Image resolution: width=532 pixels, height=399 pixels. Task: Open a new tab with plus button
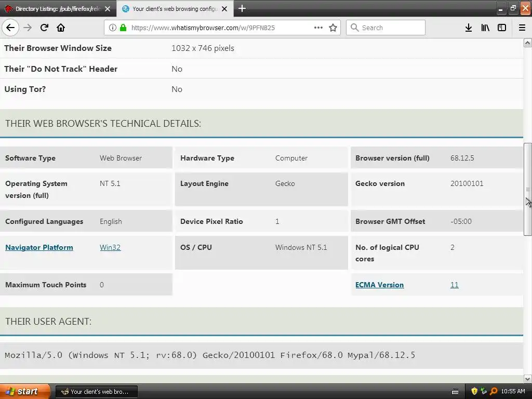tap(242, 8)
